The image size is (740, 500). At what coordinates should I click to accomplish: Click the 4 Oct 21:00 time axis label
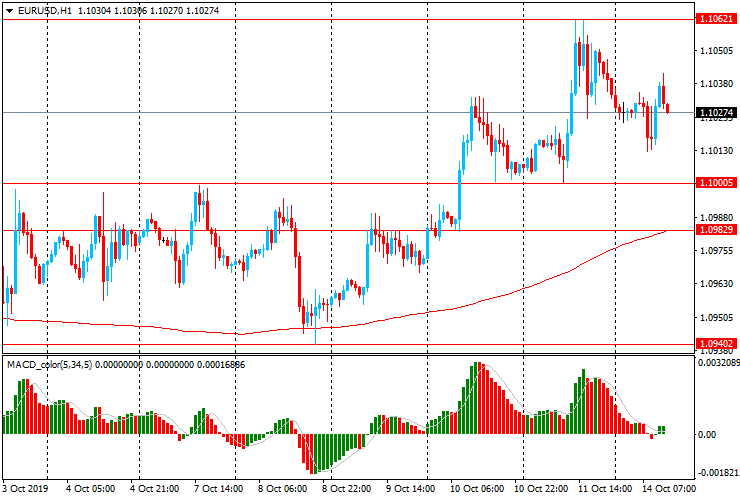click(x=154, y=489)
